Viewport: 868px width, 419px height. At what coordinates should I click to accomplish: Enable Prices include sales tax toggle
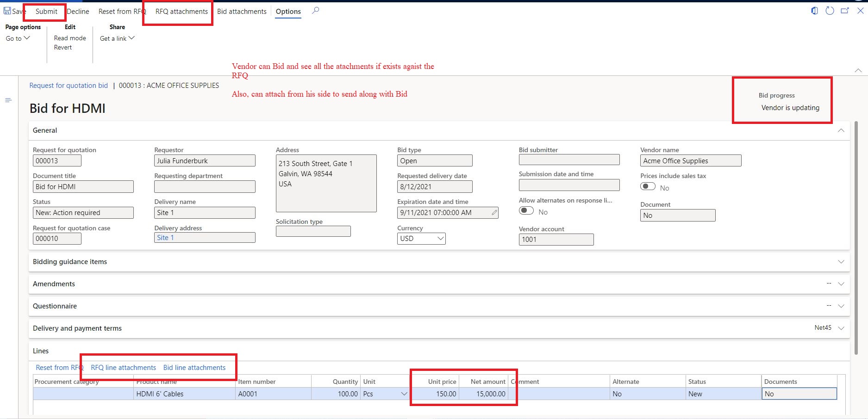647,186
